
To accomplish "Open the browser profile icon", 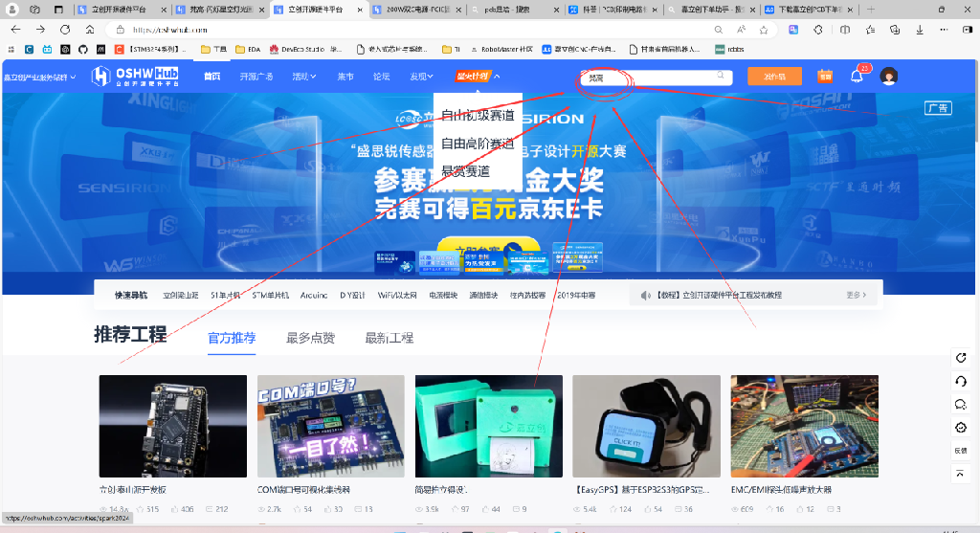I will pos(11,10).
